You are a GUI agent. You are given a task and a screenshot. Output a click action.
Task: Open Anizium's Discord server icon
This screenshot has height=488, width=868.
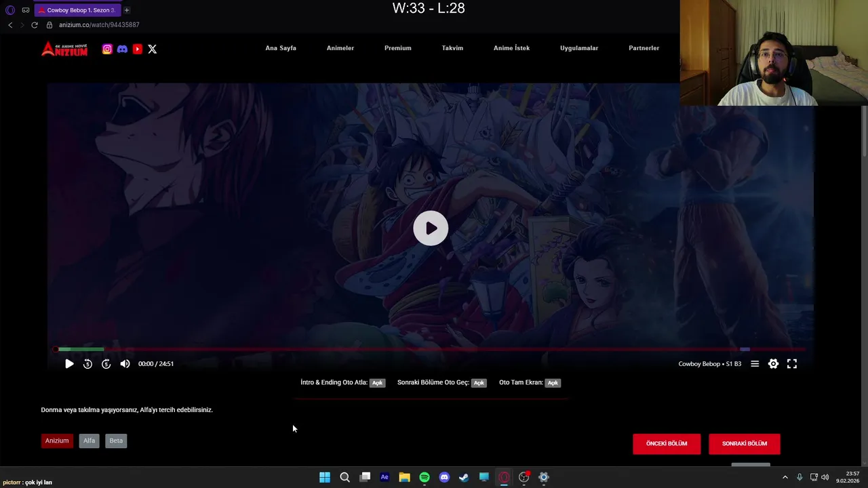coord(122,49)
